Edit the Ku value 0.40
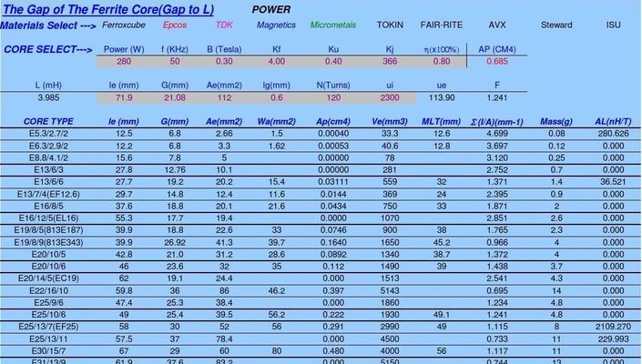The height and width of the screenshot is (364, 642). tap(333, 61)
